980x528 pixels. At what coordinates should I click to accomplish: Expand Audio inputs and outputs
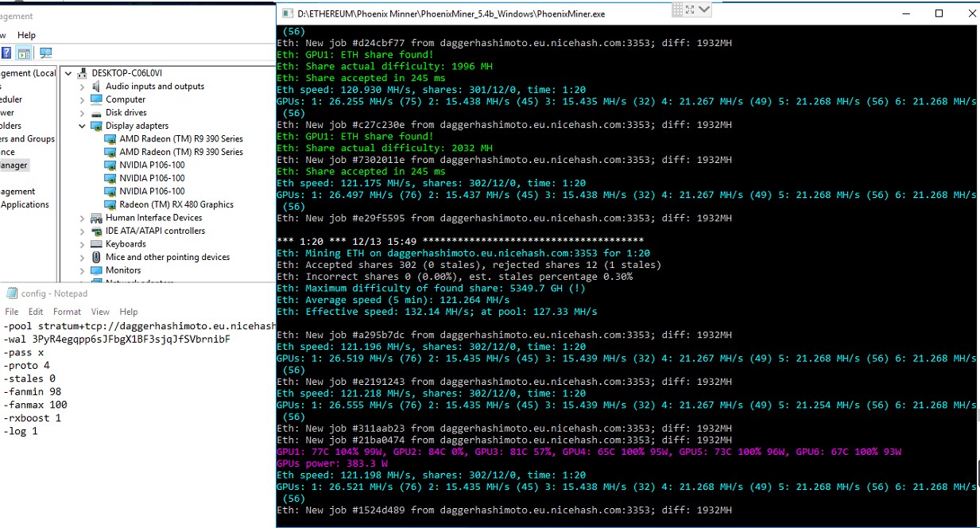pos(82,87)
